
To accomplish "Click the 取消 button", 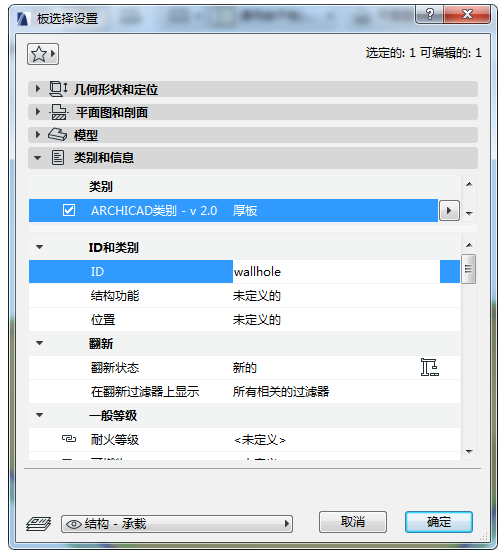I will pos(353,522).
